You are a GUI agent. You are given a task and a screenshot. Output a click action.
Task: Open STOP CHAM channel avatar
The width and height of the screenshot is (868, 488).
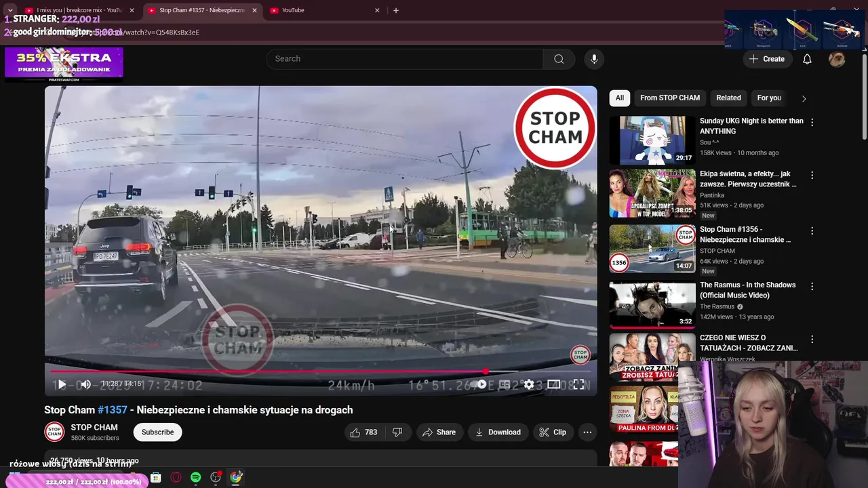pos(54,432)
